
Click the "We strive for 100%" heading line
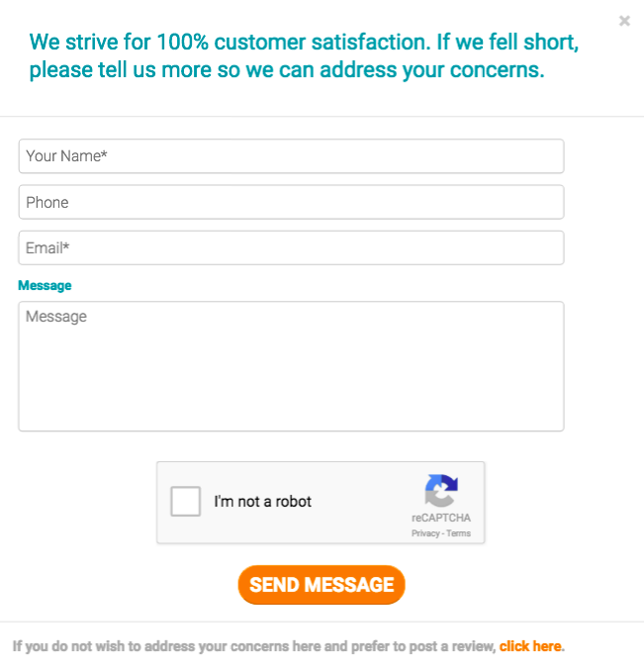tap(304, 43)
